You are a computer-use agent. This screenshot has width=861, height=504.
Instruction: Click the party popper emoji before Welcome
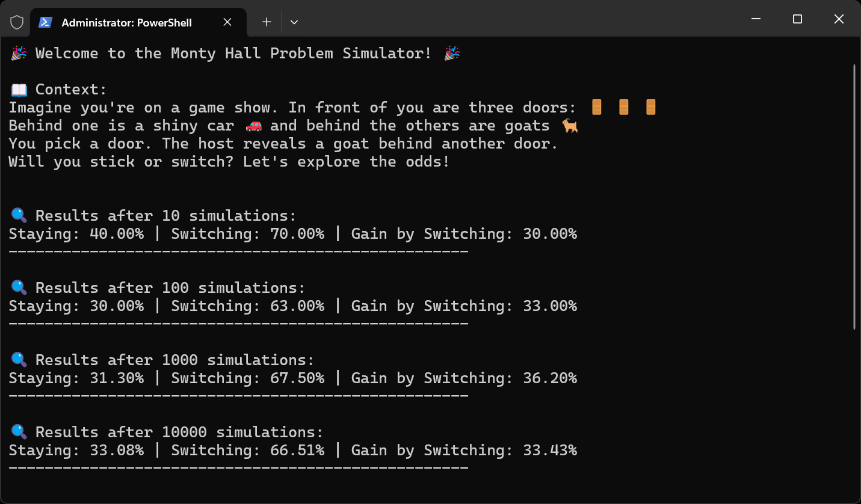[19, 54]
